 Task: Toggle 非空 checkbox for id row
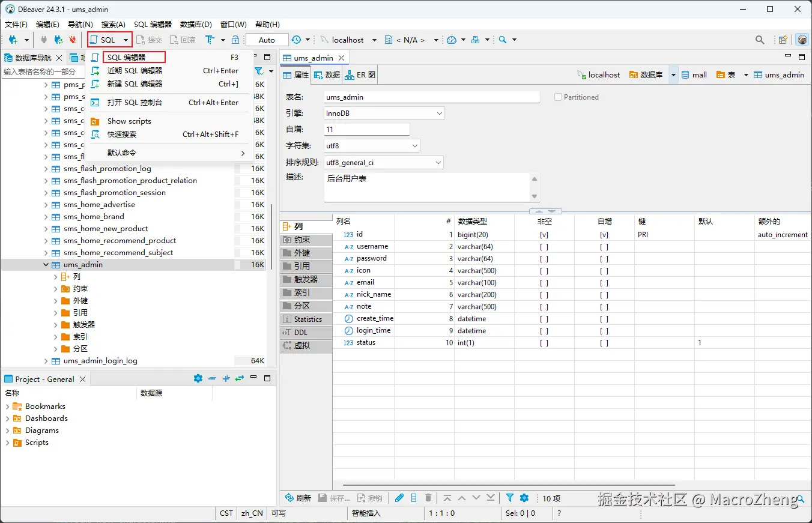tap(544, 235)
